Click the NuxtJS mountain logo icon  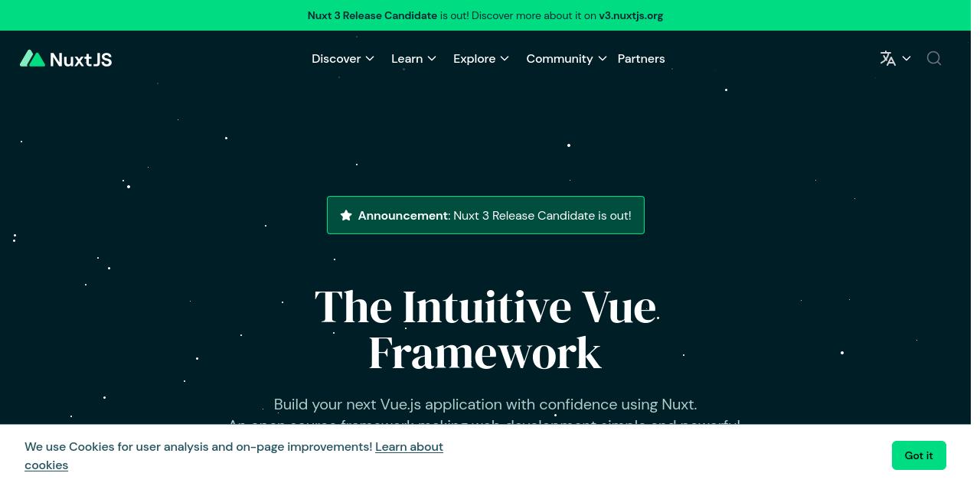32,59
